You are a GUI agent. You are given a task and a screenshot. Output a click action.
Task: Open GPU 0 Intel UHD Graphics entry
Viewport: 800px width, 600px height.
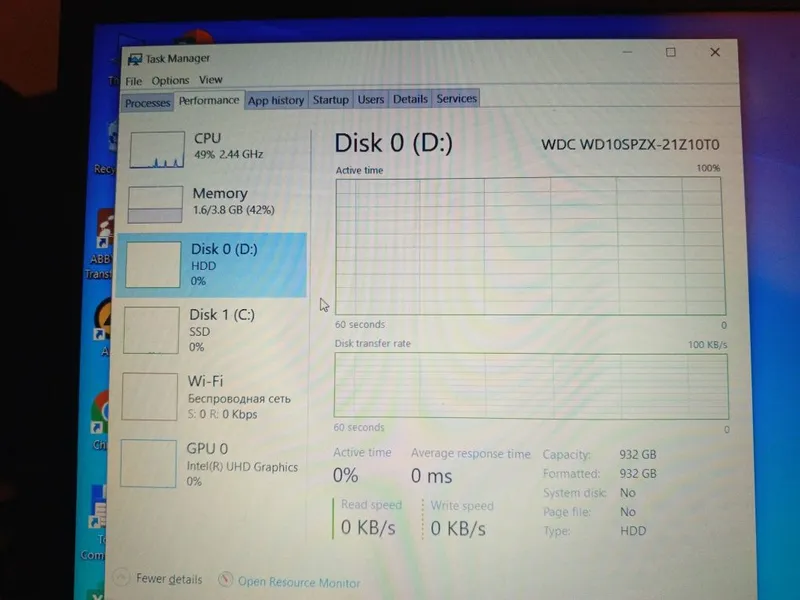[212, 464]
